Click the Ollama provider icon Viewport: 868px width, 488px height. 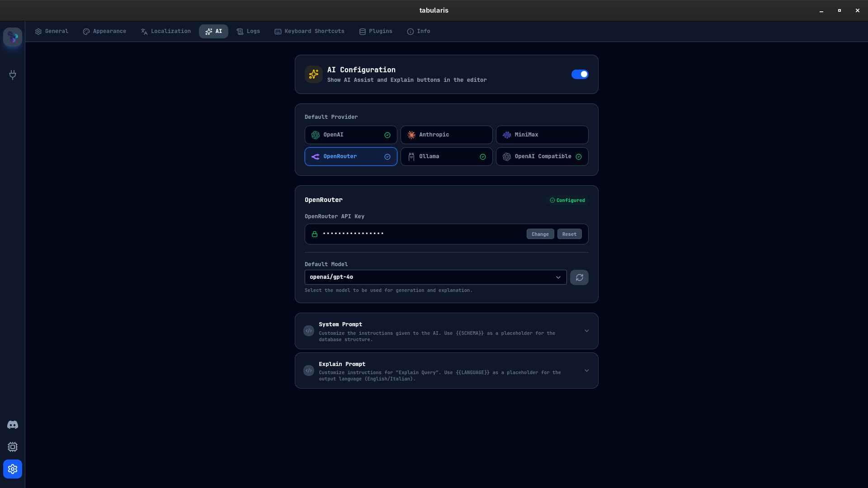[x=411, y=156]
